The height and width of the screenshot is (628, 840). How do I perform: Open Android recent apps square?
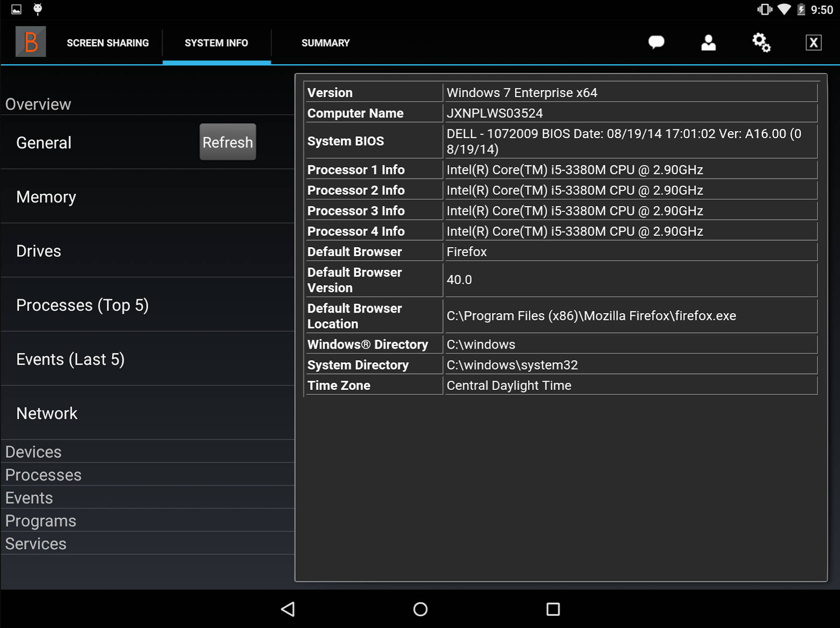tap(553, 609)
